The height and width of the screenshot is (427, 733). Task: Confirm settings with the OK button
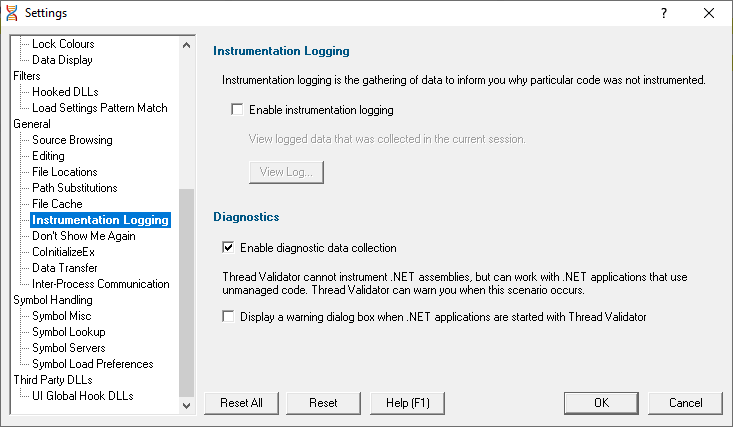pos(601,403)
